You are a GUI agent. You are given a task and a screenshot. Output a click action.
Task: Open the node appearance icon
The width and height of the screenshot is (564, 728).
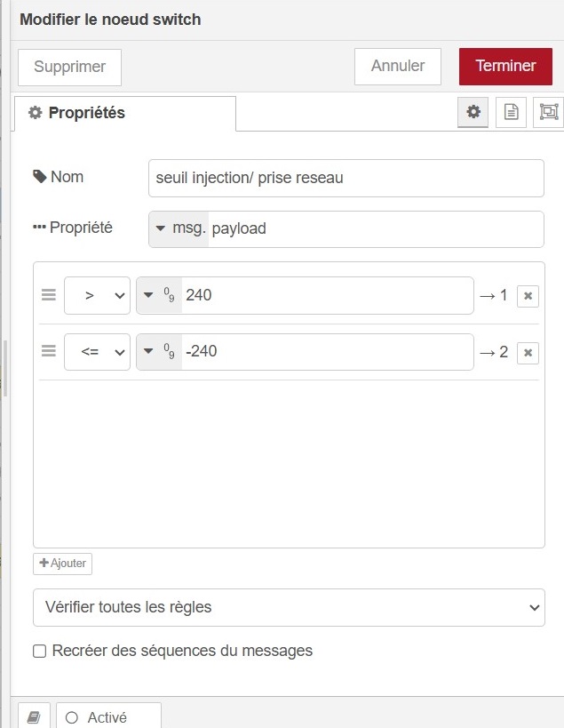(x=548, y=112)
